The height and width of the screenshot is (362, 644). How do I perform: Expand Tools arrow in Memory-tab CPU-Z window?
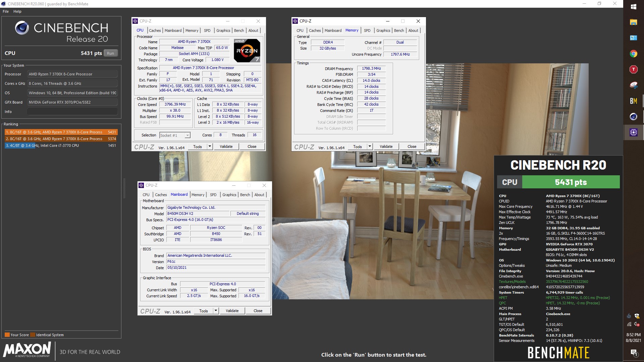370,146
